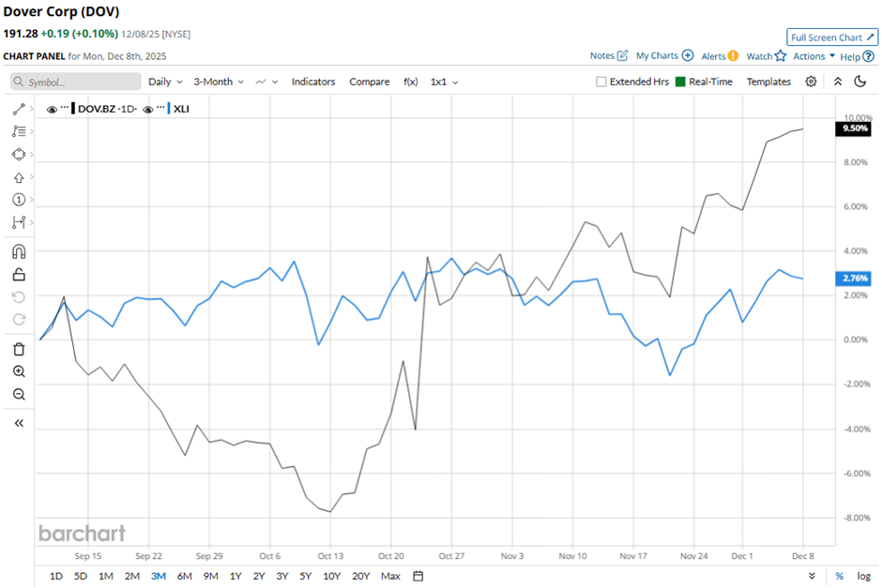Collapse the chart header with double-chevron up
This screenshot has height=588, width=882.
(838, 82)
